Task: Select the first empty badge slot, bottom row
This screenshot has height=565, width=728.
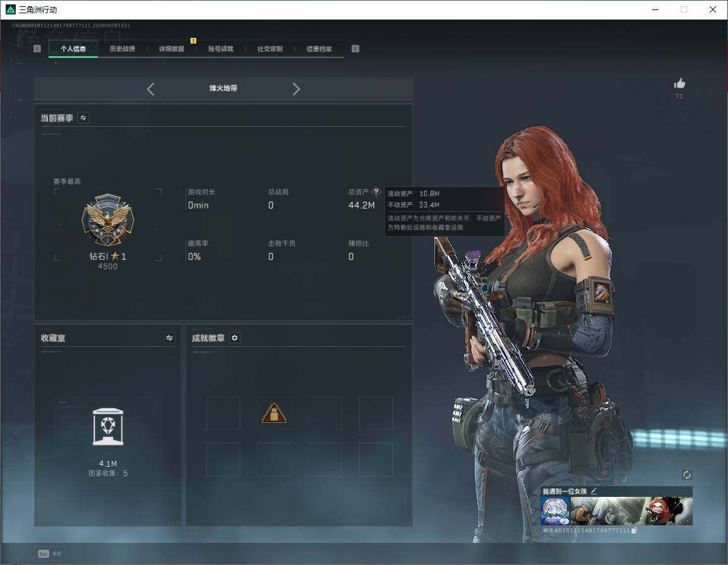Action: pos(223,460)
